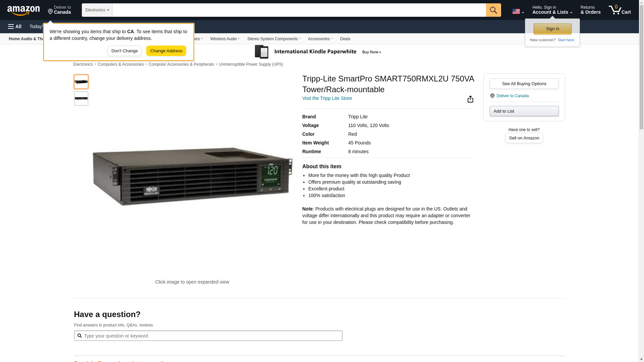
Task: Click the Amazon logo
Action: [23, 10]
